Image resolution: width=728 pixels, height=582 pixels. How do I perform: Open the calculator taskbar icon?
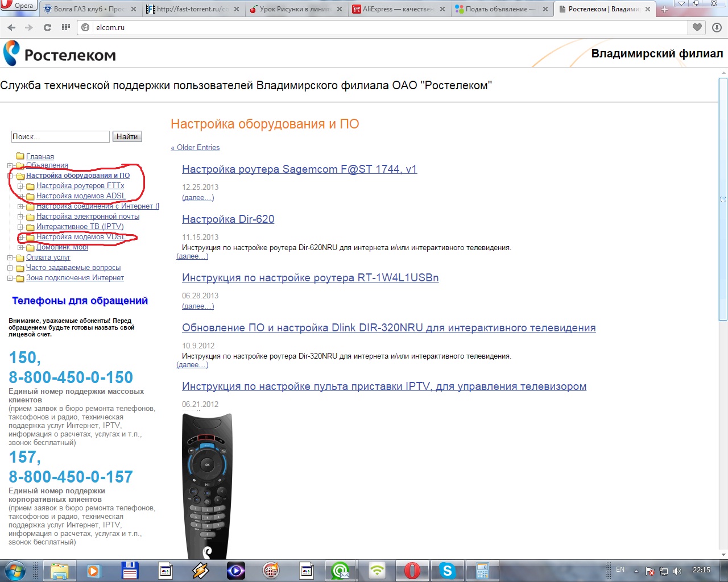(x=482, y=571)
